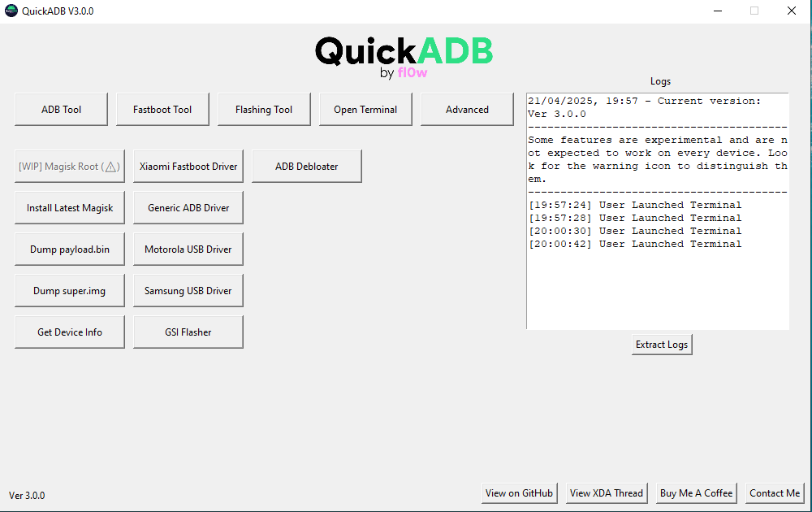Click the experimental Magisk Root warning button
812x512 pixels.
[69, 166]
